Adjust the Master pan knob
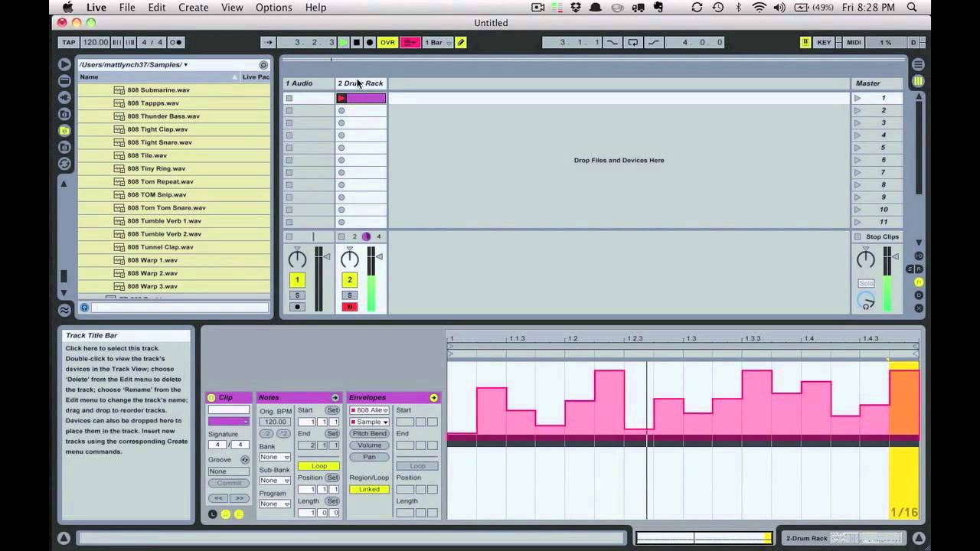 coord(866,259)
